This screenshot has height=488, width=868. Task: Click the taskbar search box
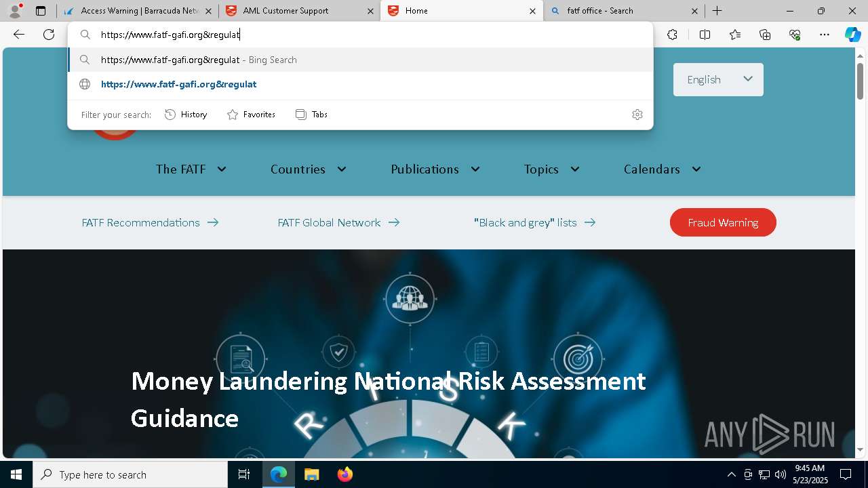pos(130,474)
